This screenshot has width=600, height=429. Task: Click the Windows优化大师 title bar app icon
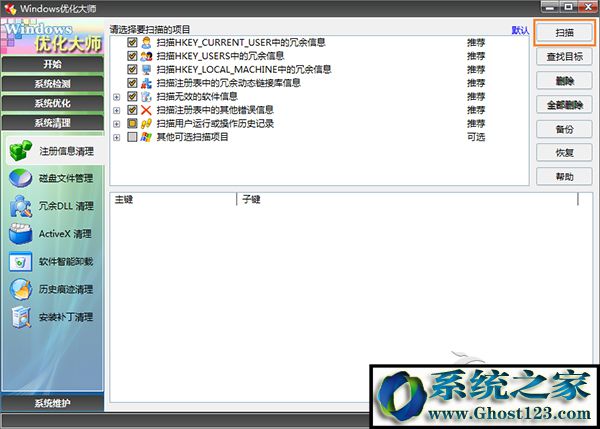[10, 8]
